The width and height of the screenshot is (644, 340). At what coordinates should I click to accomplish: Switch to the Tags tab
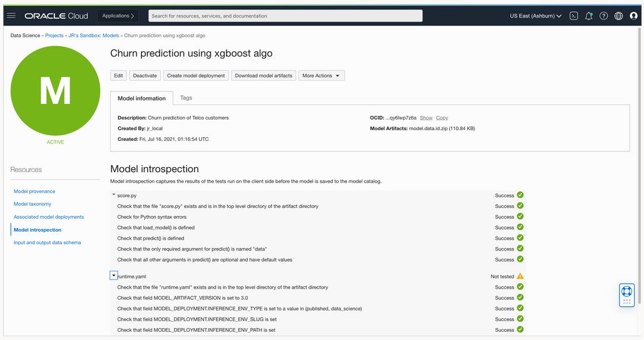(186, 98)
